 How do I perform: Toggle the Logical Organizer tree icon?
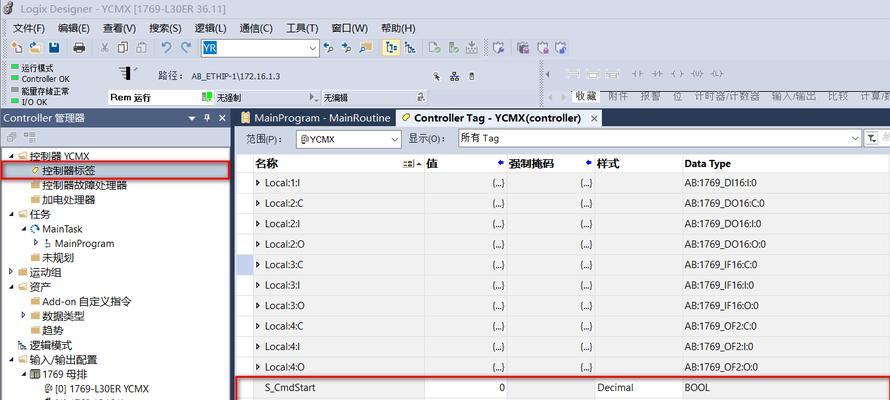pyautogui.click(x=410, y=48)
